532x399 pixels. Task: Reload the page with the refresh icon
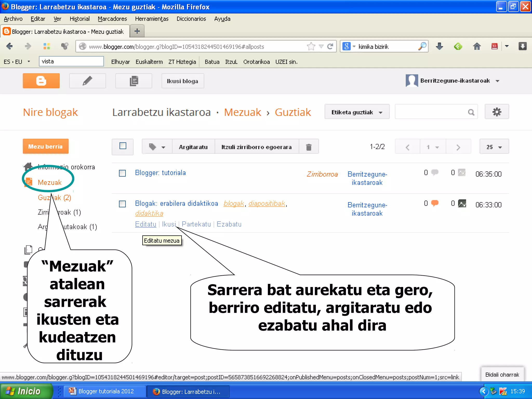[330, 46]
